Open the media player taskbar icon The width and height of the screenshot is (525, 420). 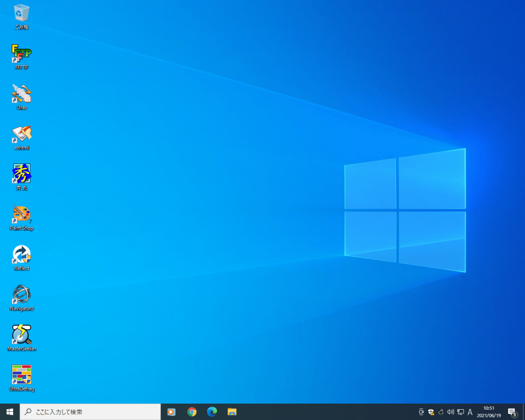pos(171,412)
